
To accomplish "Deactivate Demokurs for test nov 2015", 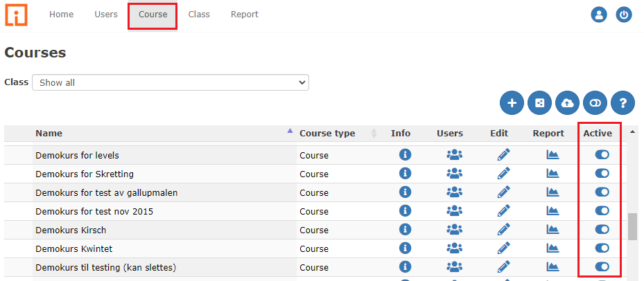I will [x=602, y=211].
